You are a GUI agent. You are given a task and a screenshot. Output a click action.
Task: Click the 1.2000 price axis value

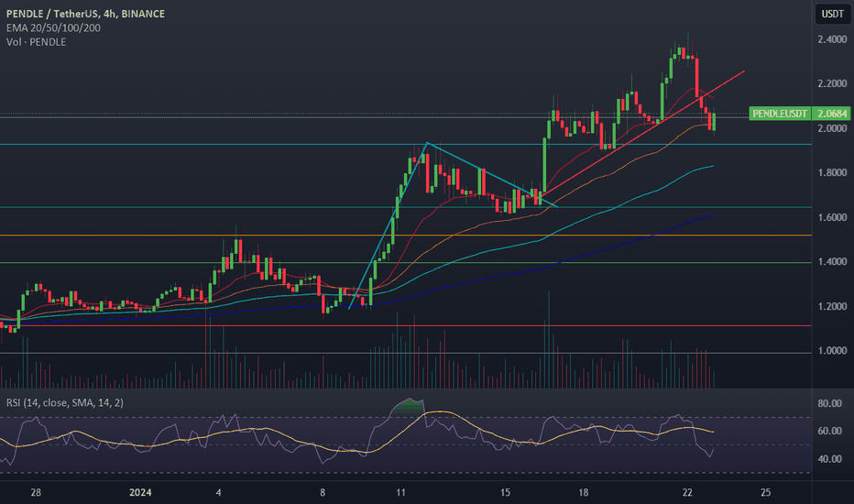832,307
